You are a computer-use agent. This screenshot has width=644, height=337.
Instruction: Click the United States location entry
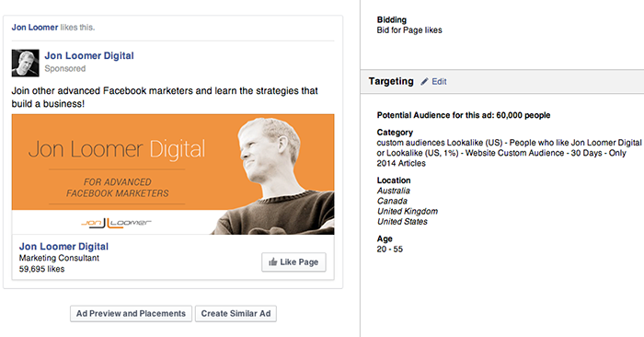402,222
